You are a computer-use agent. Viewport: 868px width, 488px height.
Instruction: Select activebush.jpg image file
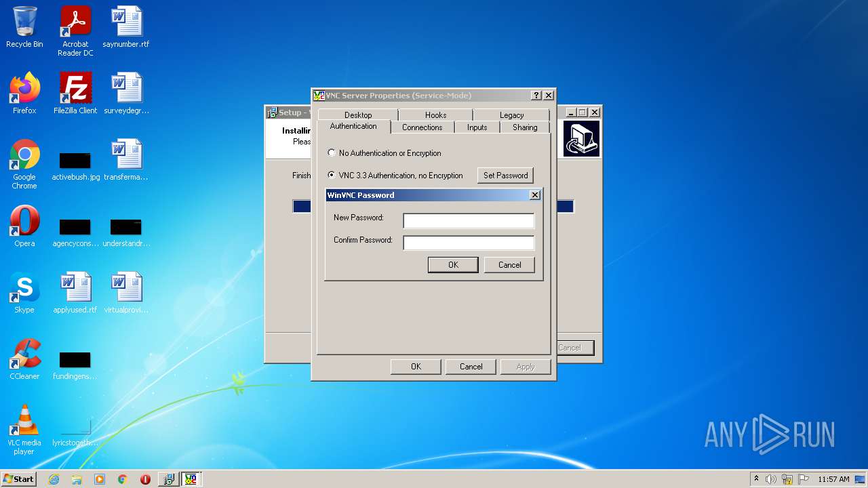(x=75, y=167)
